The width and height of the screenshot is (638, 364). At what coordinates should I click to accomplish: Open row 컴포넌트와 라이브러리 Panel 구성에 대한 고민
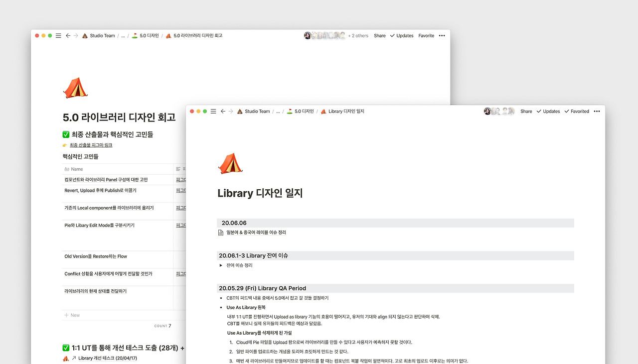(x=106, y=180)
